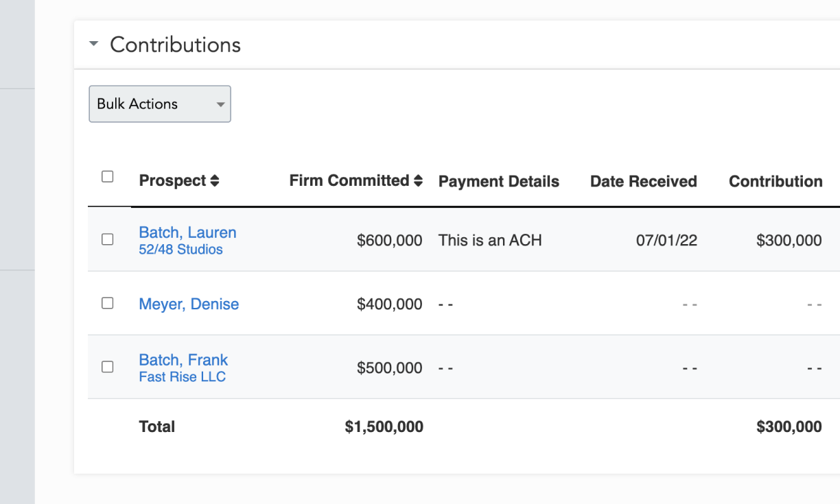Select the "This is an ACH" payment cell

pos(490,240)
